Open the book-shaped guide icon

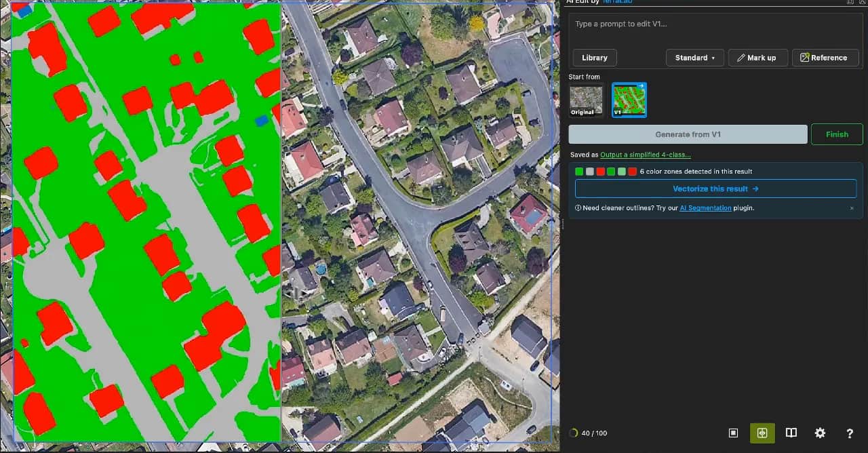coord(791,433)
